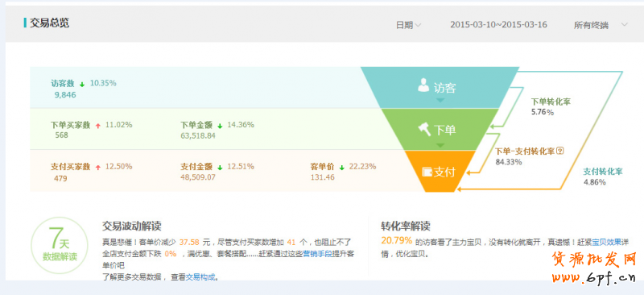Click the payment wallet icon in funnel

427,171
